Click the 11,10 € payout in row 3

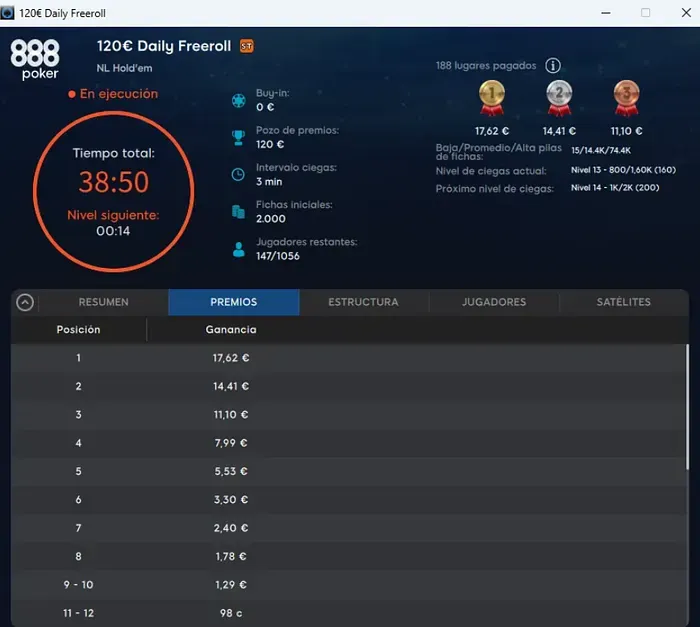tap(231, 415)
